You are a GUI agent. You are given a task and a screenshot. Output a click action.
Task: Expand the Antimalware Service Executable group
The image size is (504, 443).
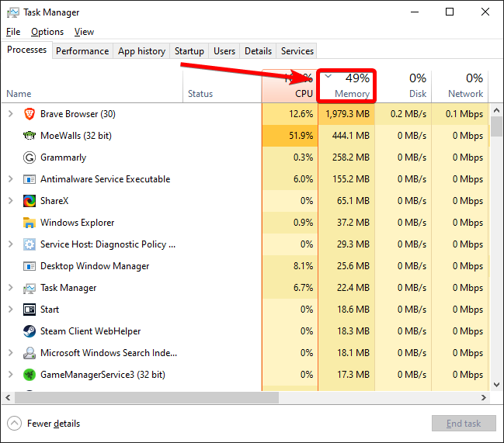11,178
